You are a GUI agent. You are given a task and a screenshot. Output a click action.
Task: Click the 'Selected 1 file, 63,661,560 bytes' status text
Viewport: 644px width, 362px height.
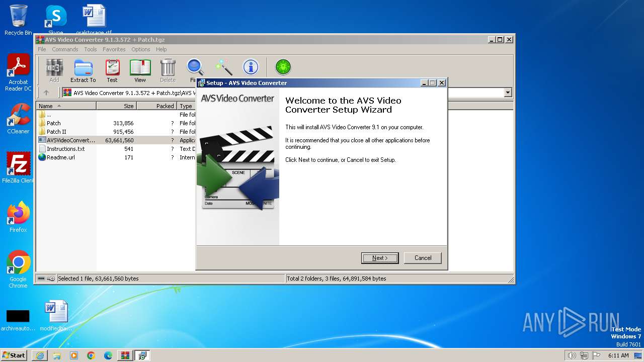click(x=98, y=279)
